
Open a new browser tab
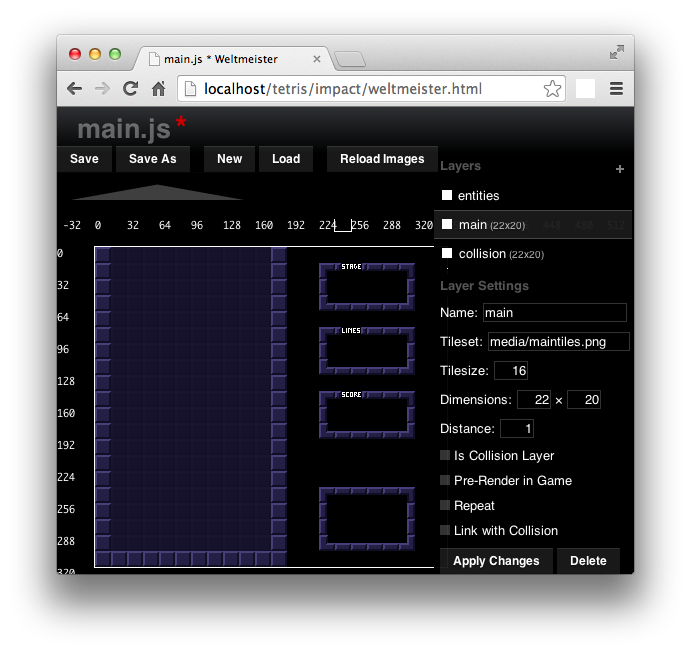click(350, 59)
